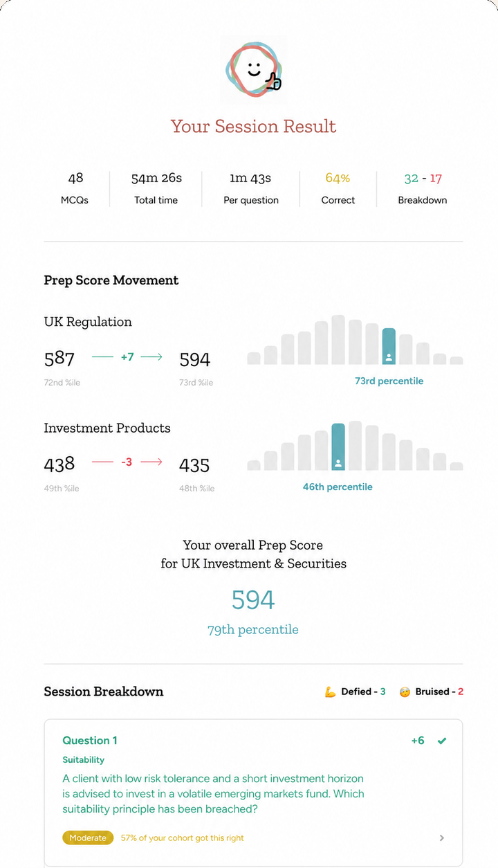Click the 54m 26s Total time stat
The width and height of the screenshot is (498, 868).
pos(156,188)
